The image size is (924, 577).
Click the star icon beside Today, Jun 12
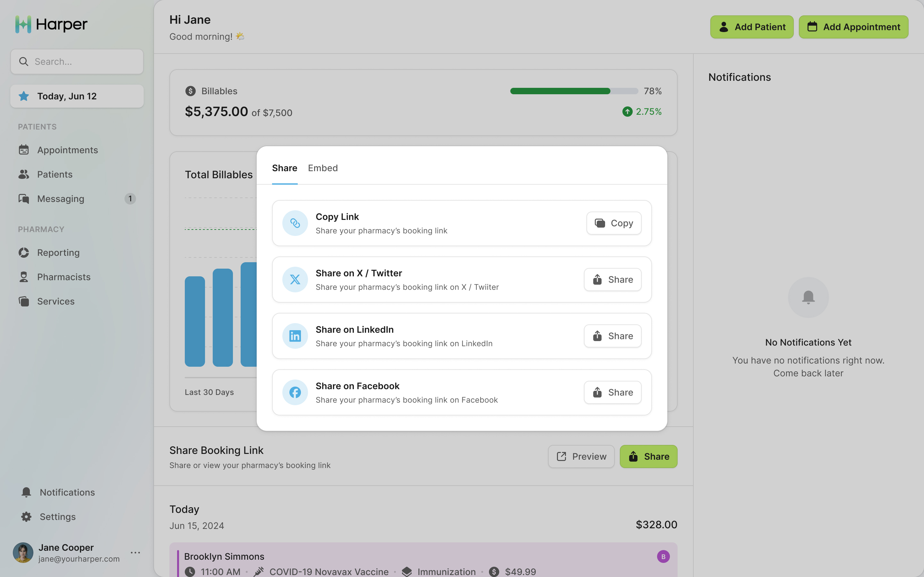[x=24, y=96]
